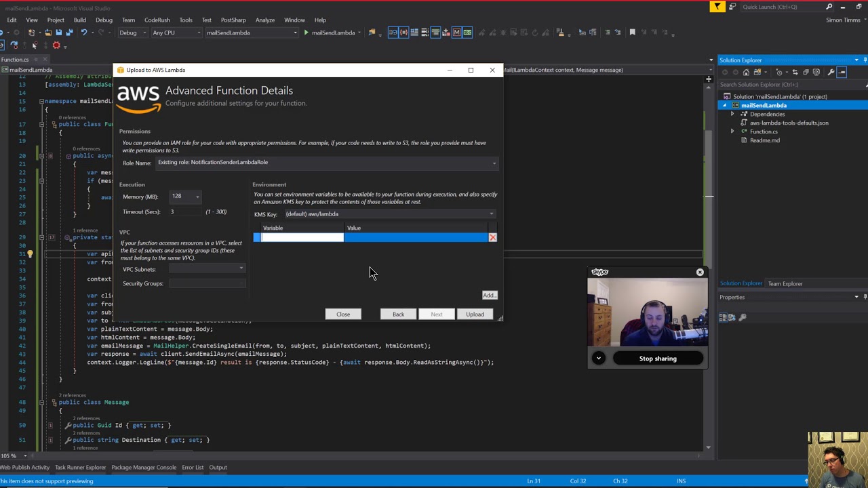Open the PostSharp menu
The image size is (868, 488).
pos(233,20)
